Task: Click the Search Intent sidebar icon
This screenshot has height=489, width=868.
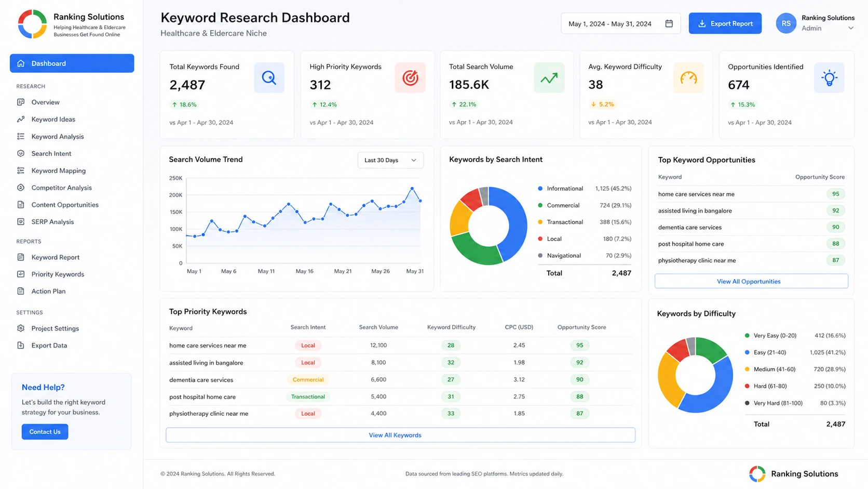Action: tap(21, 154)
